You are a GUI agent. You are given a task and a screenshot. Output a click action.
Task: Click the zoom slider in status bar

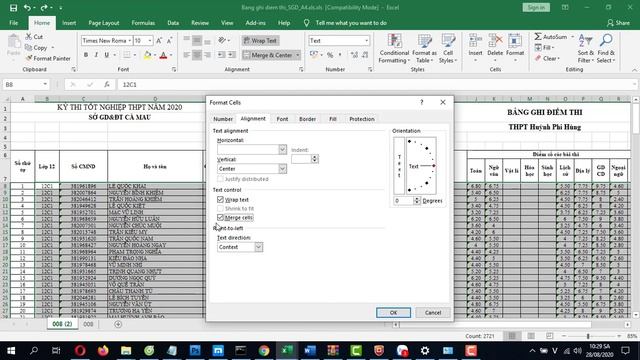[x=588, y=336]
